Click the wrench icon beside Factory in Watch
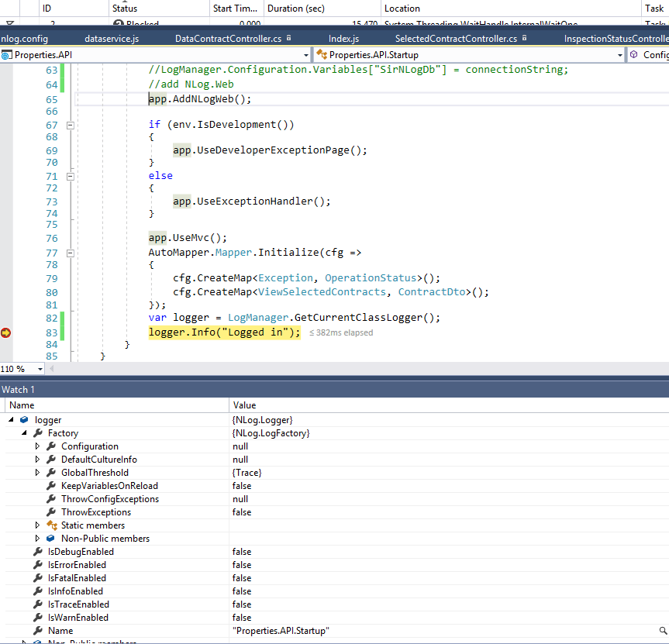 pos(37,433)
